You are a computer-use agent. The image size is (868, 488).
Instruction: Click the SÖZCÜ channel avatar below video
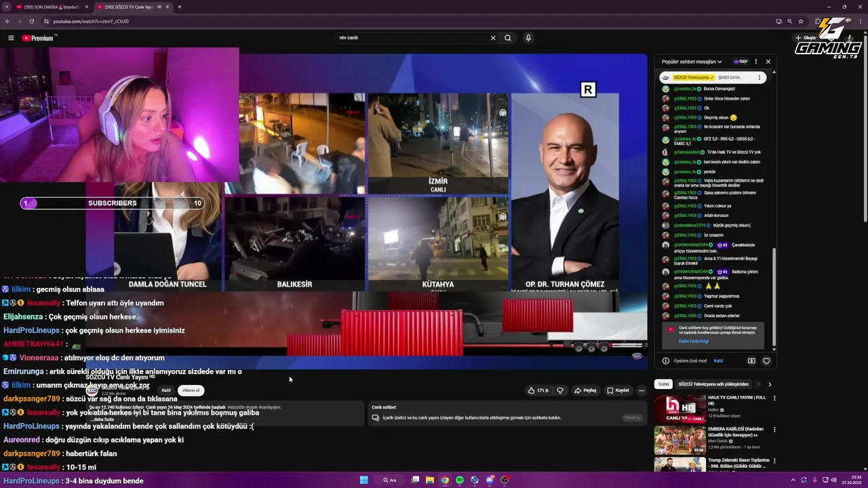click(x=92, y=390)
